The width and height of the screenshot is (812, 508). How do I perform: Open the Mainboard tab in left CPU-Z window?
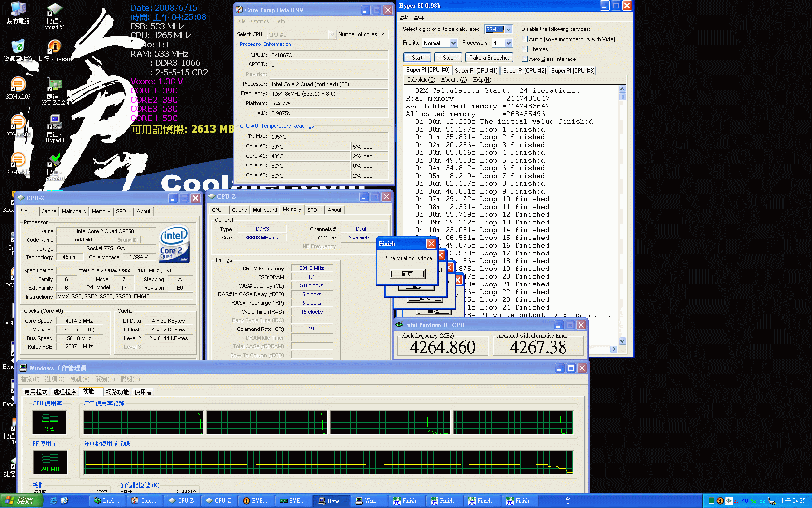tap(74, 211)
